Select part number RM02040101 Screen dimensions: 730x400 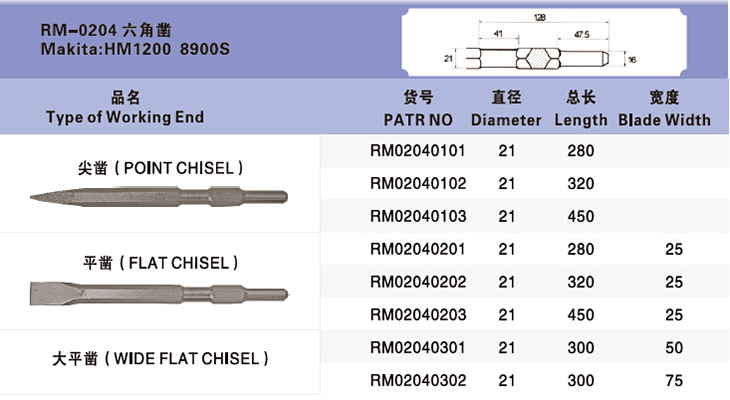[418, 151]
